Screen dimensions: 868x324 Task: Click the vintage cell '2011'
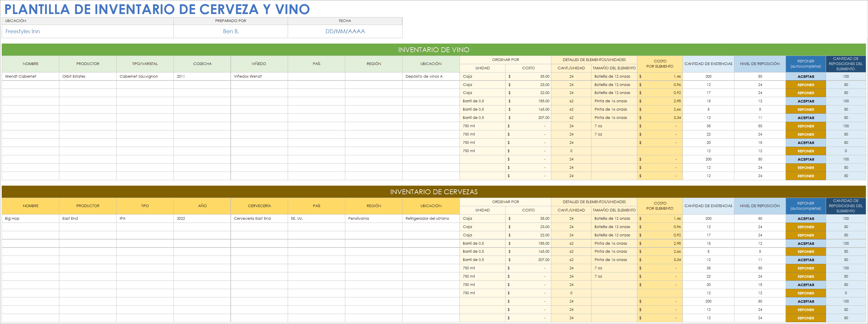202,76
